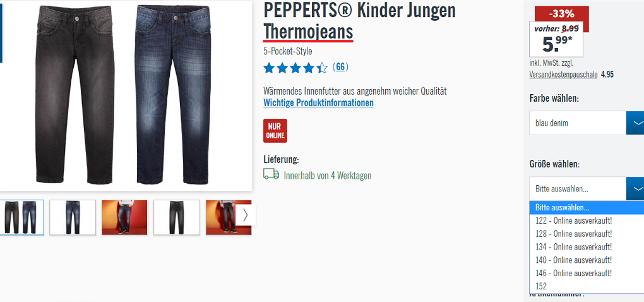Open the Versandkostenpauschale link

[x=563, y=75]
